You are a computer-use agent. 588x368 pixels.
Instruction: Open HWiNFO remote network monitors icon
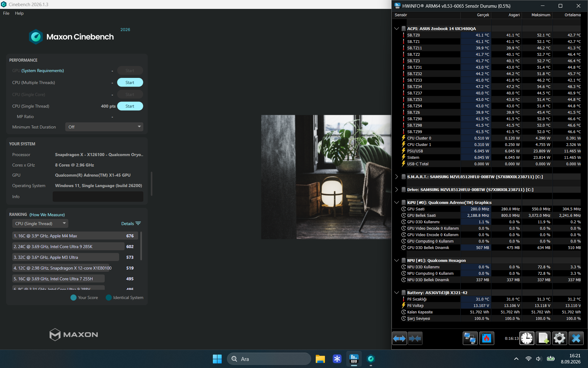[x=470, y=338]
